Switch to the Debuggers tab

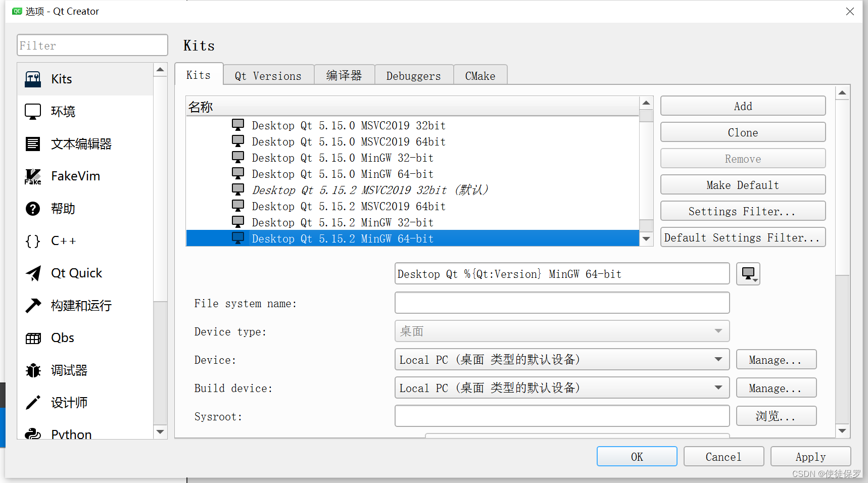click(x=413, y=75)
